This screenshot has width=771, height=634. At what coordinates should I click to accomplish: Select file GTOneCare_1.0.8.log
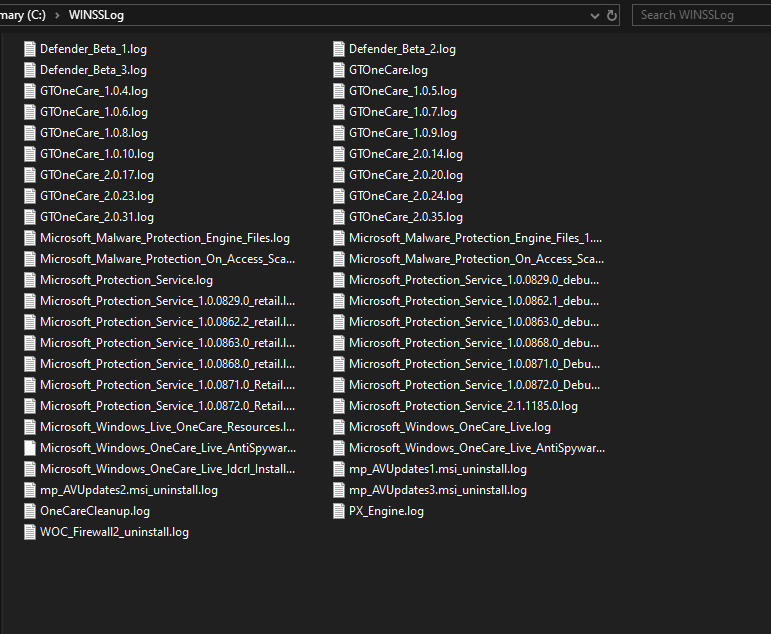click(86, 133)
